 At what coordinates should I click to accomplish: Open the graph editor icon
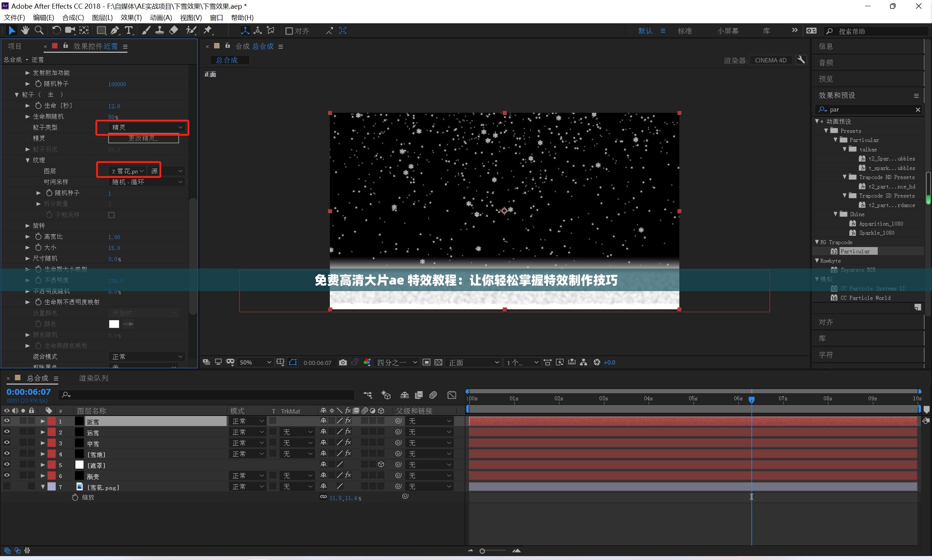click(x=452, y=395)
